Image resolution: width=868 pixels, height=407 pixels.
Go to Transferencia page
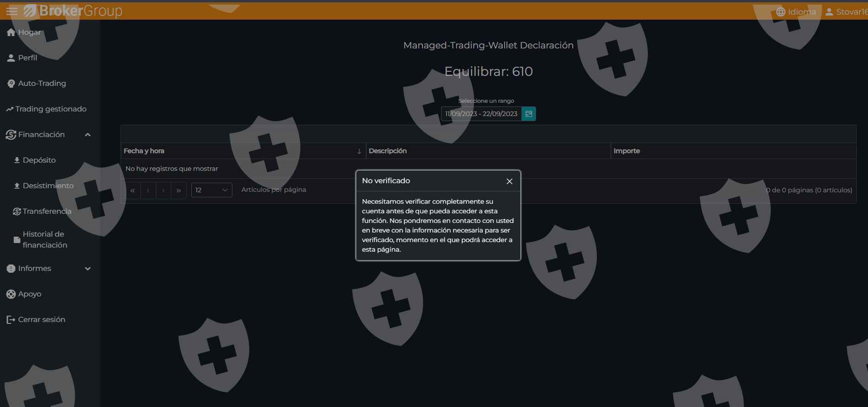[47, 211]
